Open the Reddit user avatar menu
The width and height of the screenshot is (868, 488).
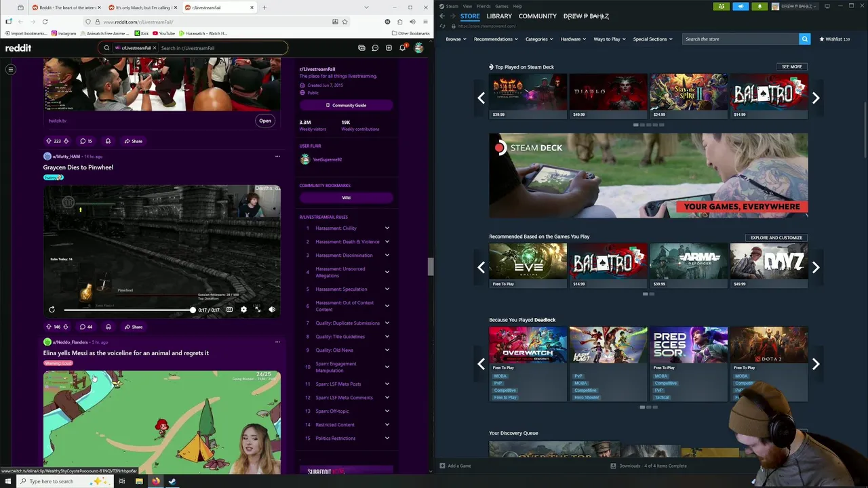click(419, 48)
